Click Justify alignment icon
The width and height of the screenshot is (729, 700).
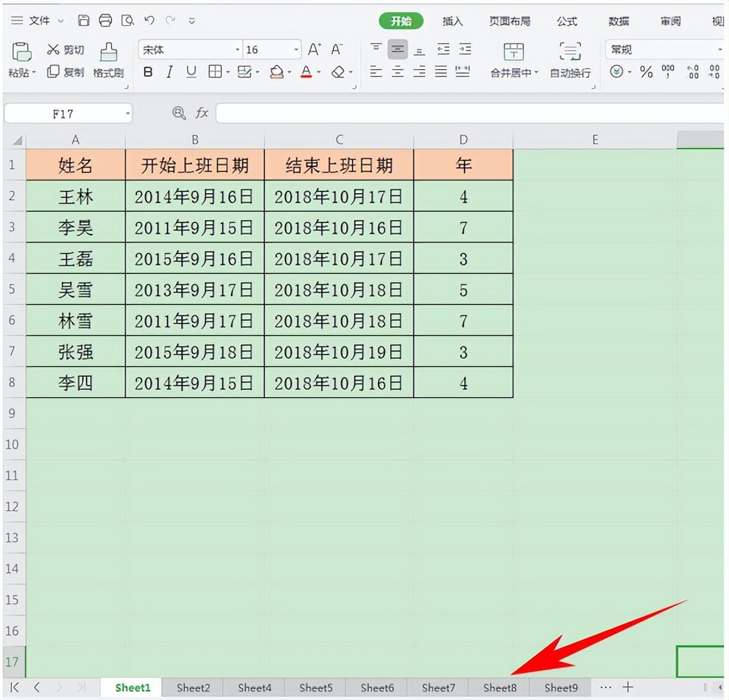441,72
